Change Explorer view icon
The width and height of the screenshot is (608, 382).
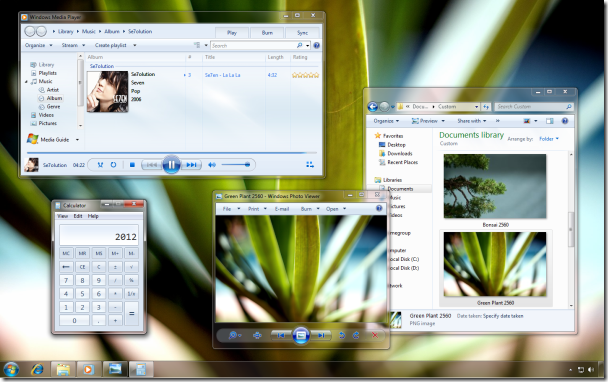(527, 121)
